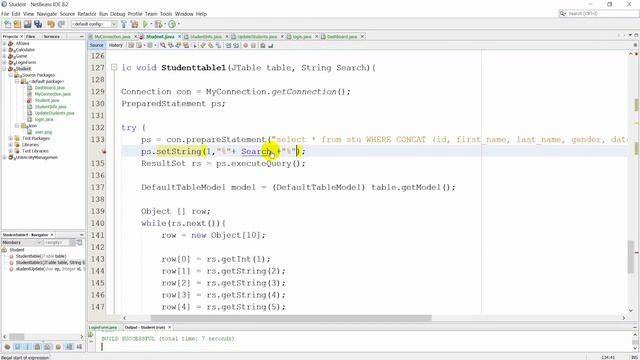
Task: Click the red Start Macro Recording icon
Action: 246,45
